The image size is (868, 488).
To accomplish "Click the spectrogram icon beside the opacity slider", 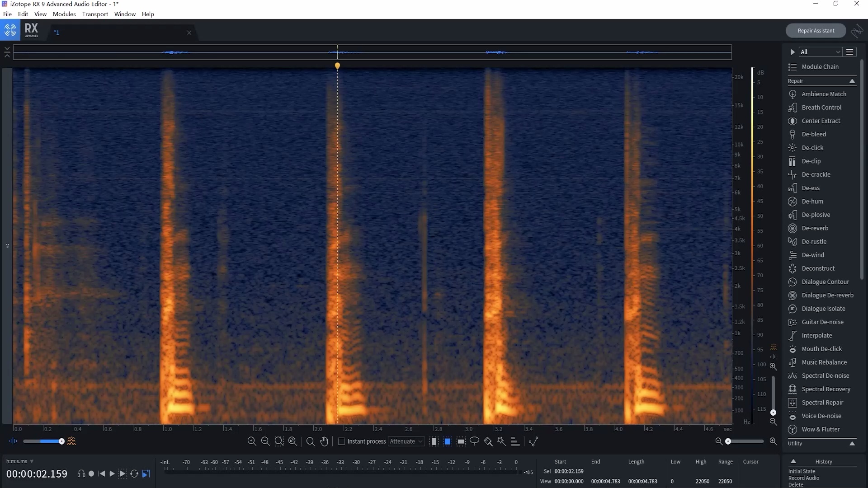I will click(x=71, y=441).
